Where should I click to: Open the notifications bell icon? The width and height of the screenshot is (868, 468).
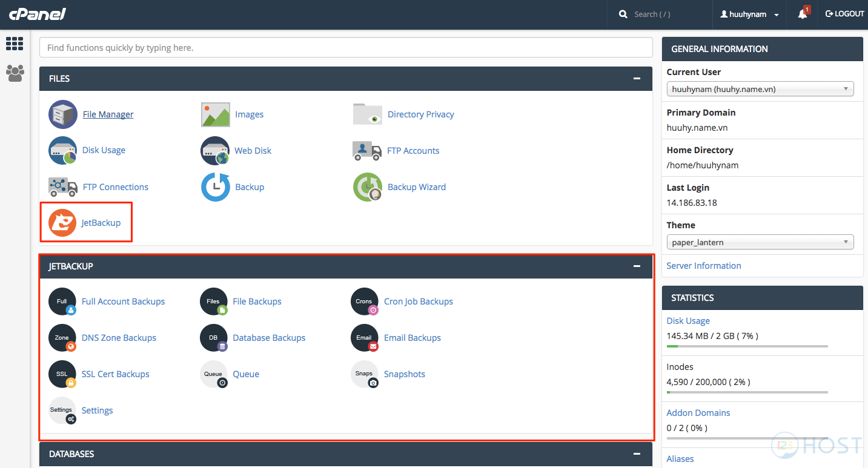(803, 14)
